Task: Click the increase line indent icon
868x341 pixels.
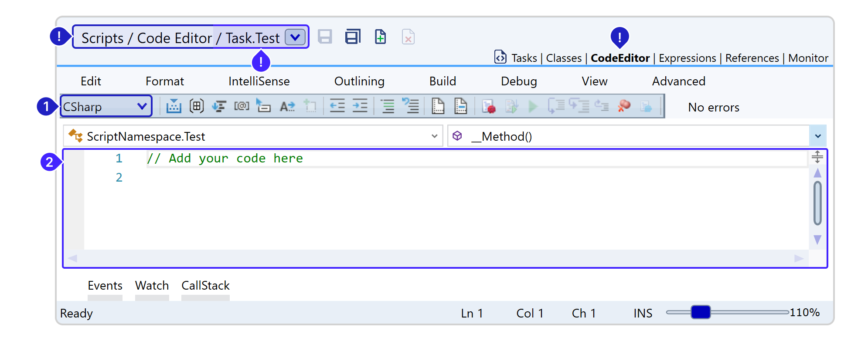Action: [360, 106]
